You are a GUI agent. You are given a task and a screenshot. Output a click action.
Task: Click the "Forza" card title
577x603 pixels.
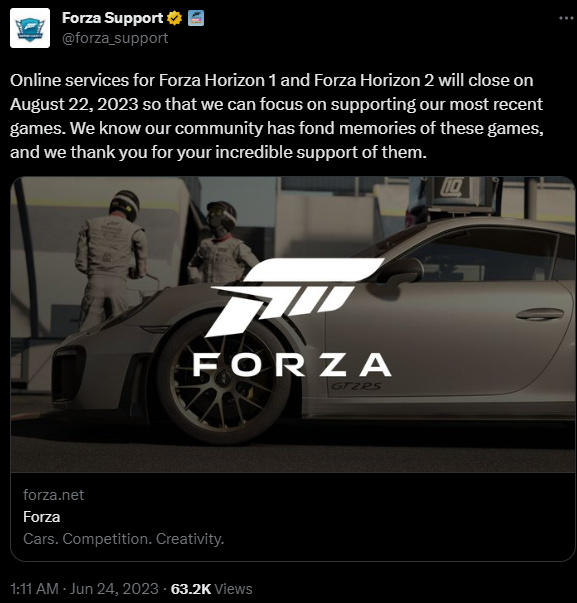click(x=42, y=517)
